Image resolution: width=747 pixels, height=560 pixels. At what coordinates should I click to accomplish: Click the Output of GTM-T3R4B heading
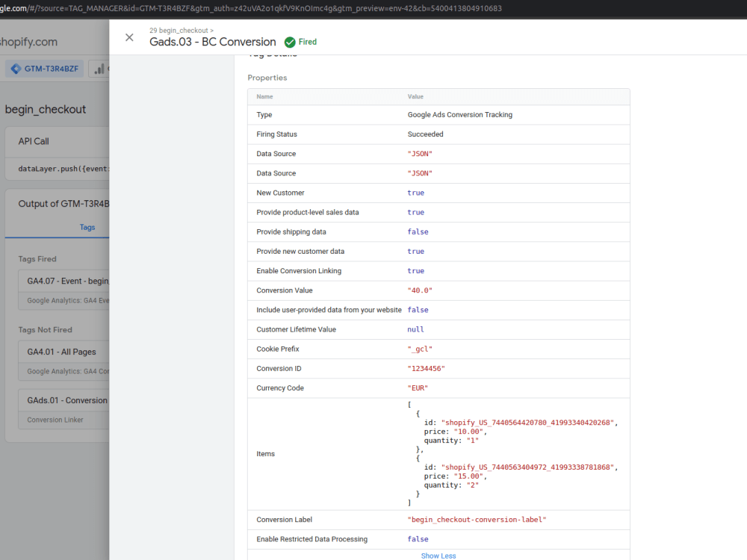coord(63,204)
